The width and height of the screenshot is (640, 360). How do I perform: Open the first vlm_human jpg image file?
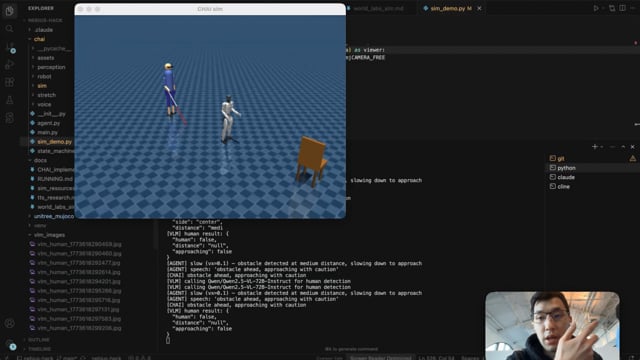point(79,244)
